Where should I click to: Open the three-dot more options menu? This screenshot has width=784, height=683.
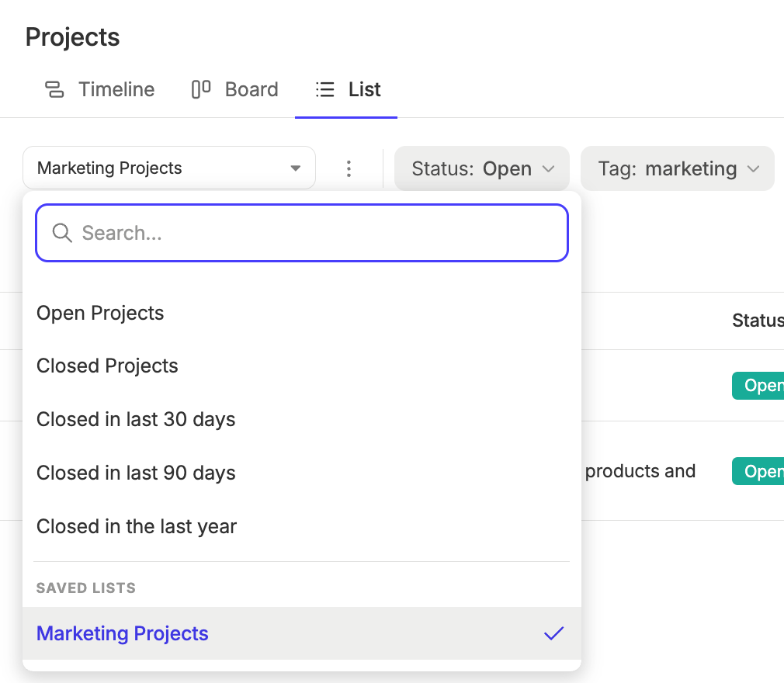[x=349, y=168]
